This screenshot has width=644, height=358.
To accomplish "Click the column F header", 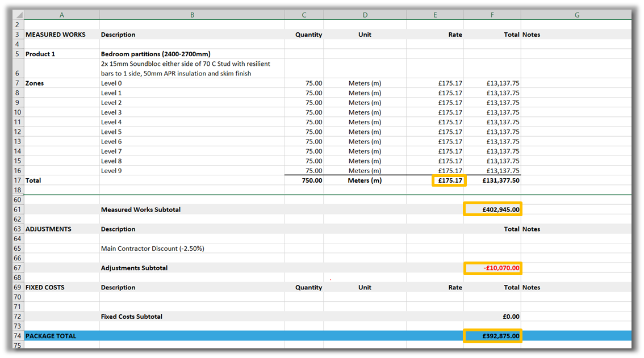I will click(492, 15).
